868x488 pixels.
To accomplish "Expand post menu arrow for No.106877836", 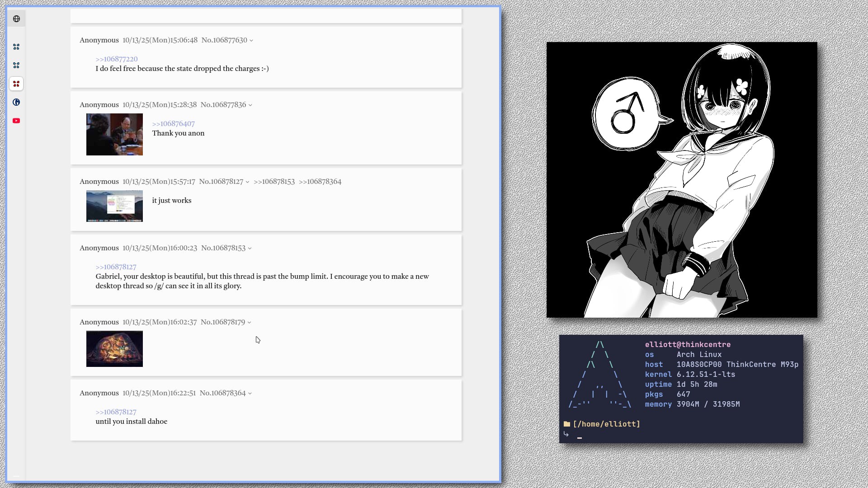I will (250, 105).
